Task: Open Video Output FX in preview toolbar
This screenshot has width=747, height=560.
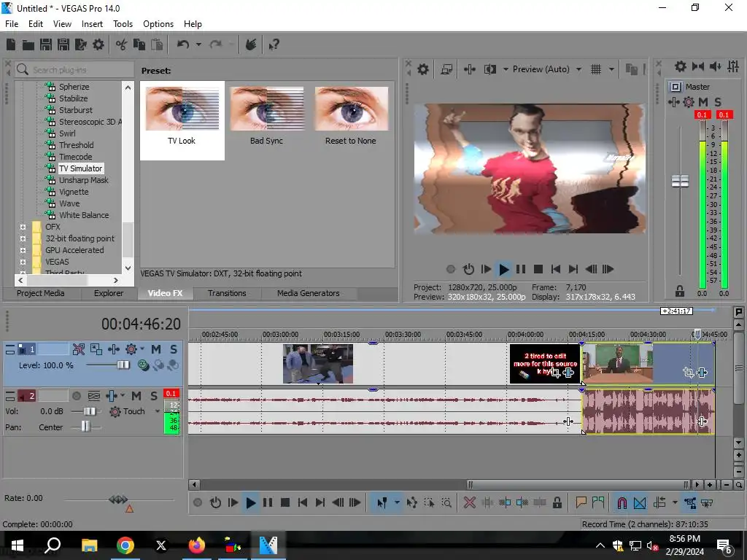Action: 470,69
